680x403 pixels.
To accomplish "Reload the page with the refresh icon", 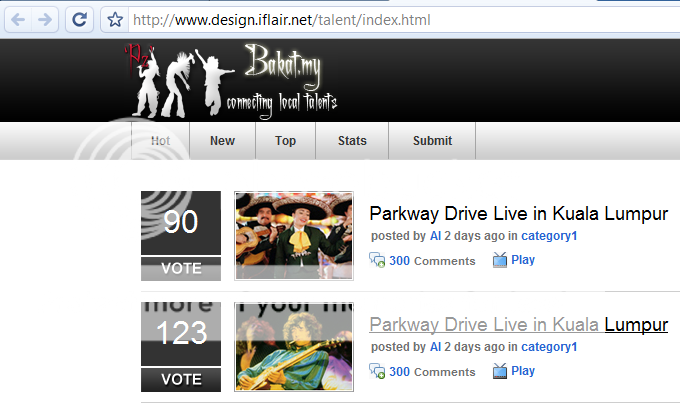I will point(79,20).
